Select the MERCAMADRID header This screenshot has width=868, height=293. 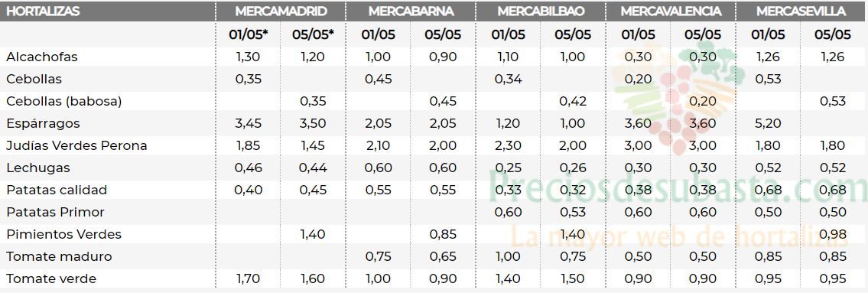pos(281,11)
